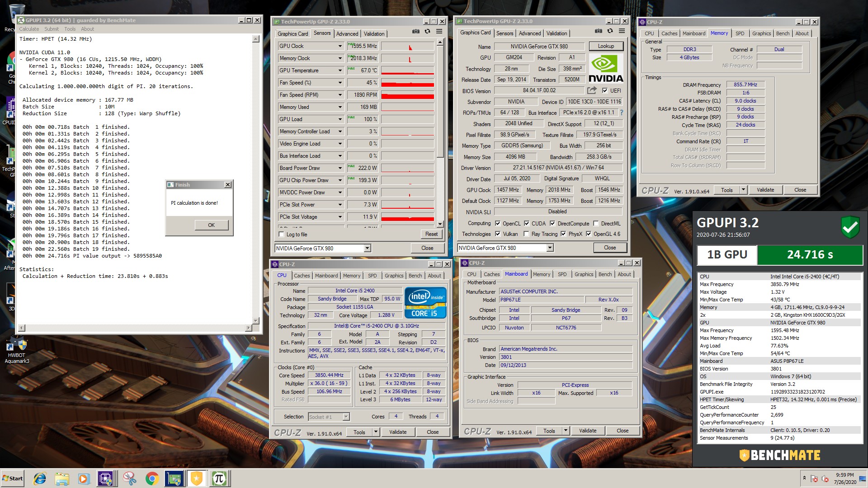Switch to Advanced tab in GPU-Z Sensors window
Image resolution: width=868 pixels, height=488 pixels.
coord(347,34)
